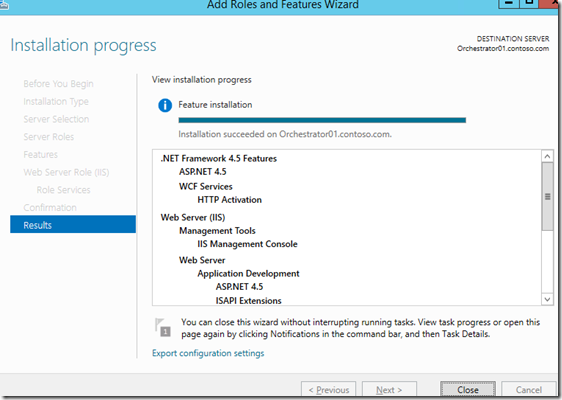Click Installation succeeded status text
This screenshot has height=400, width=562.
[285, 134]
